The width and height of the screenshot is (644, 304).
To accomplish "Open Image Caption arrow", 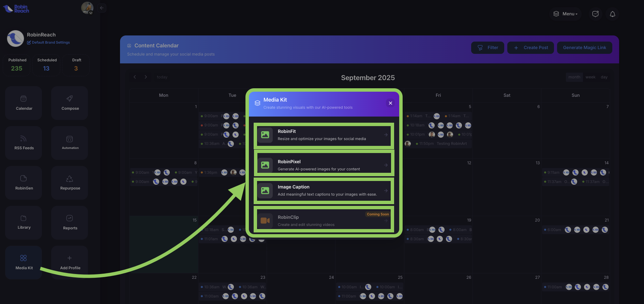I will (x=386, y=191).
